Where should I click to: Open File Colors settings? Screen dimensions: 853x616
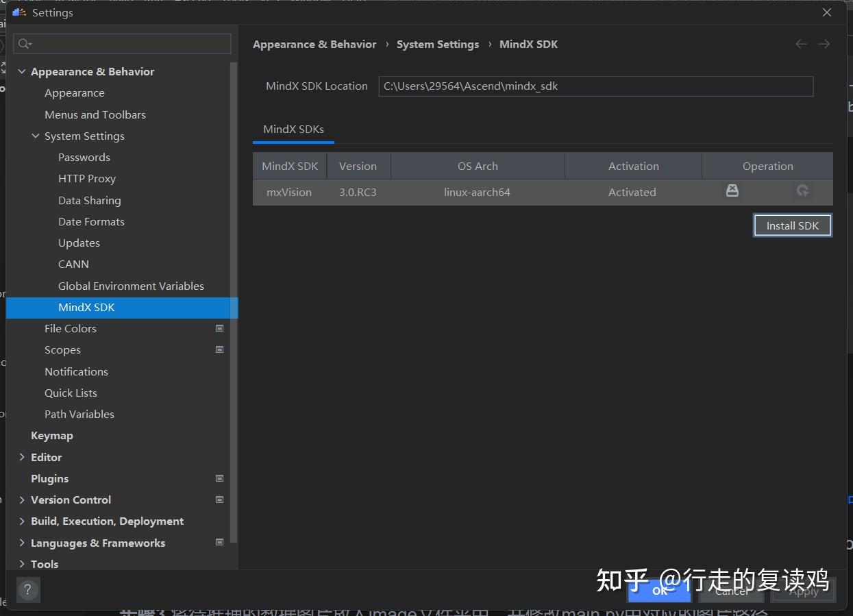click(x=71, y=328)
